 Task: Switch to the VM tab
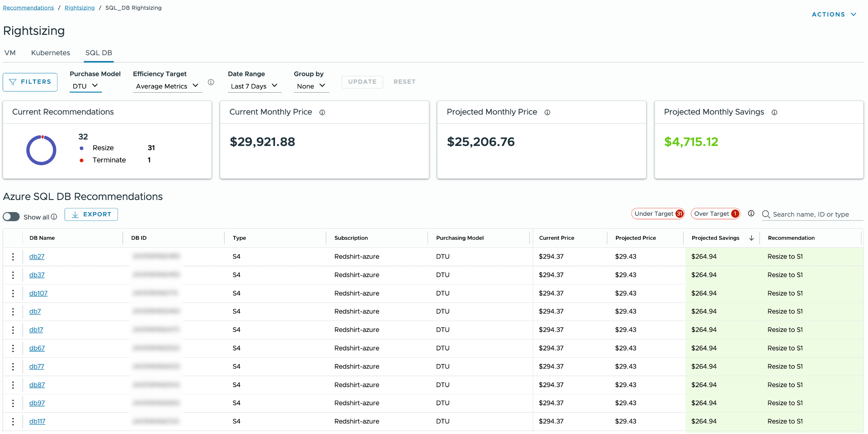10,53
